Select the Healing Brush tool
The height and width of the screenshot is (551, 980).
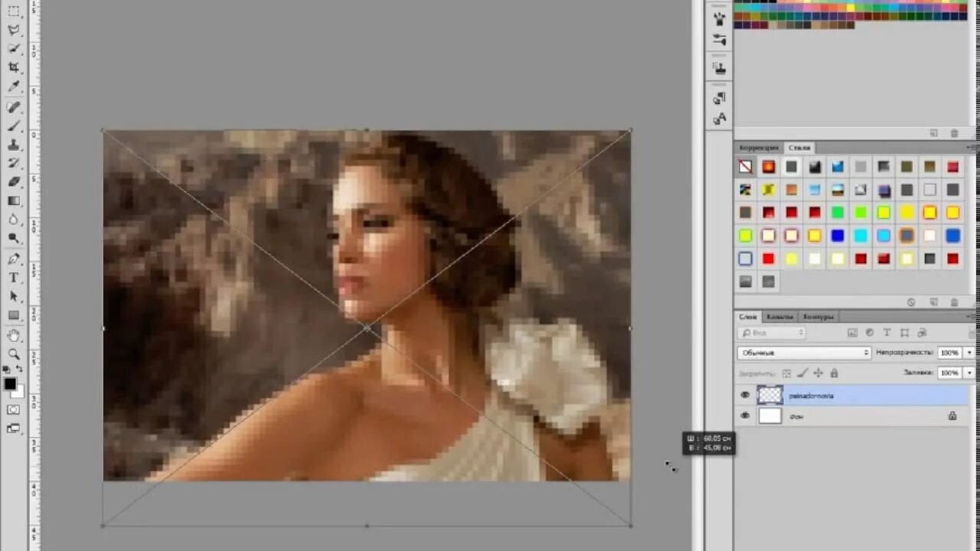[14, 107]
